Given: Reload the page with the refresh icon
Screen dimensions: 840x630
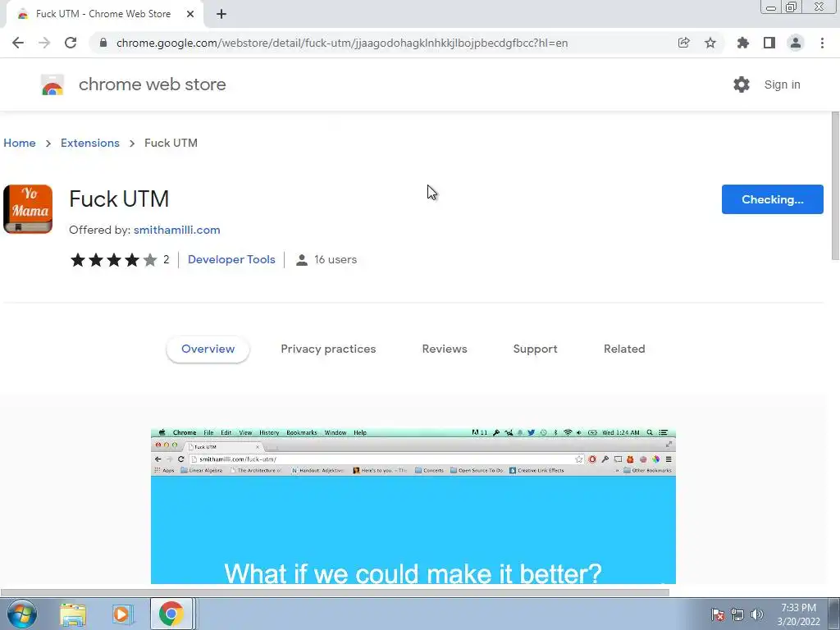Looking at the screenshot, I should click(71, 43).
